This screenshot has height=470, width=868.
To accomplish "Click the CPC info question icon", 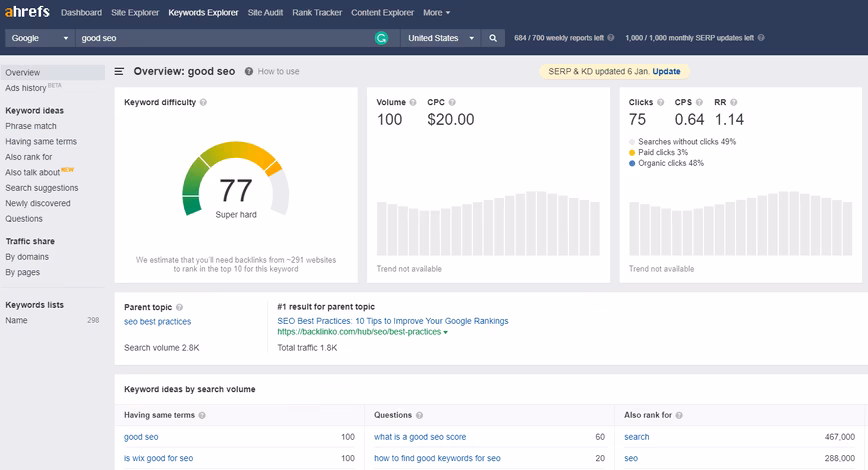I will (x=452, y=102).
